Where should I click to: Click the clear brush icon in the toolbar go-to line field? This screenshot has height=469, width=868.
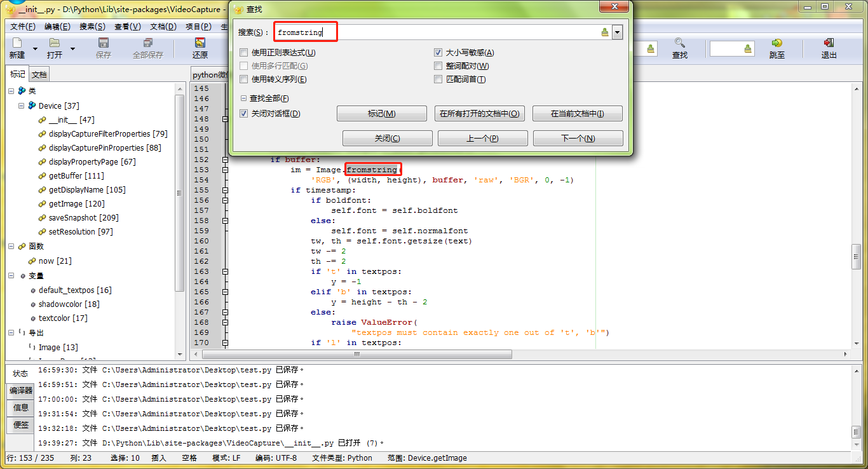tap(748, 48)
